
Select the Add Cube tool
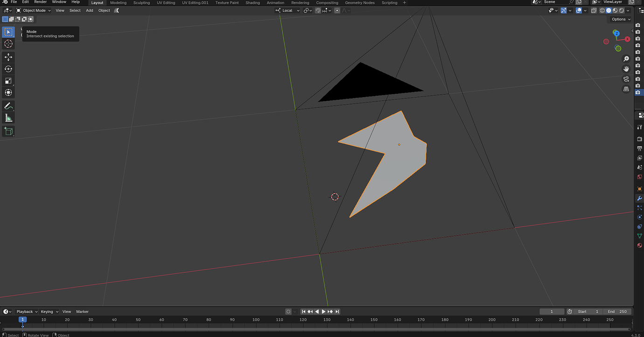(x=8, y=131)
